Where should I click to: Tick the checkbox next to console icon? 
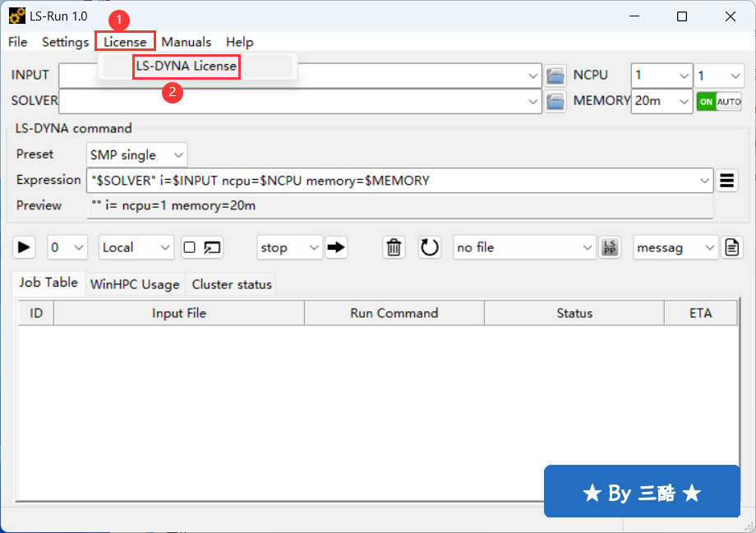[190, 248]
